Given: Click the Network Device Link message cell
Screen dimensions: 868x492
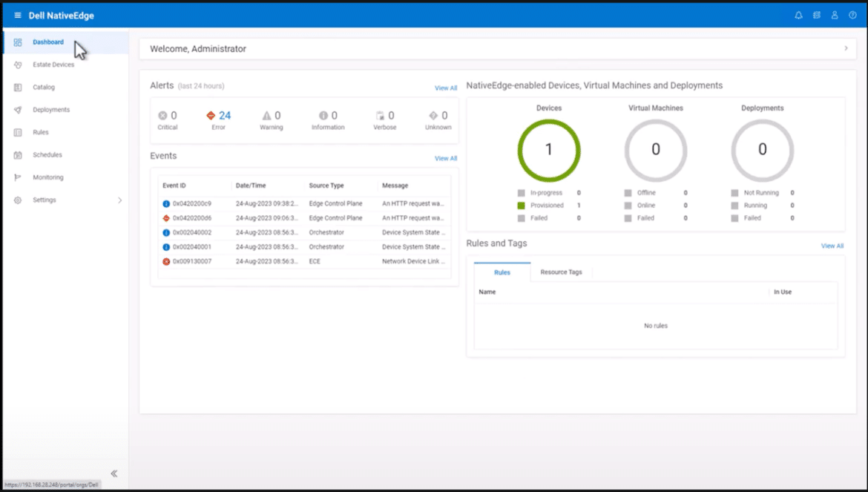Looking at the screenshot, I should coord(413,261).
